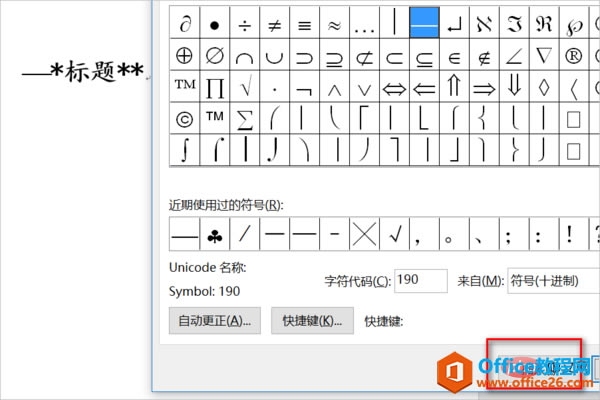Open the 快捷键(K)... shortcut key button

[x=312, y=320]
